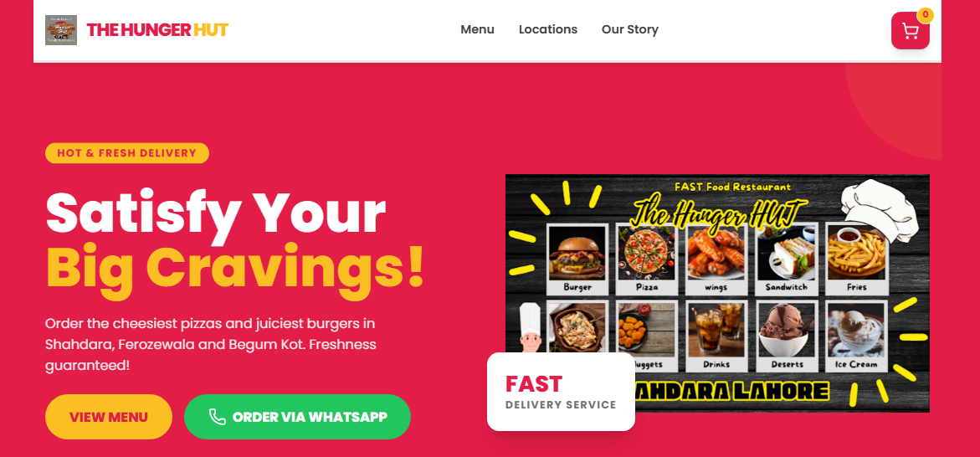980x457 pixels.
Task: Click the cart item count badge
Action: [x=925, y=15]
